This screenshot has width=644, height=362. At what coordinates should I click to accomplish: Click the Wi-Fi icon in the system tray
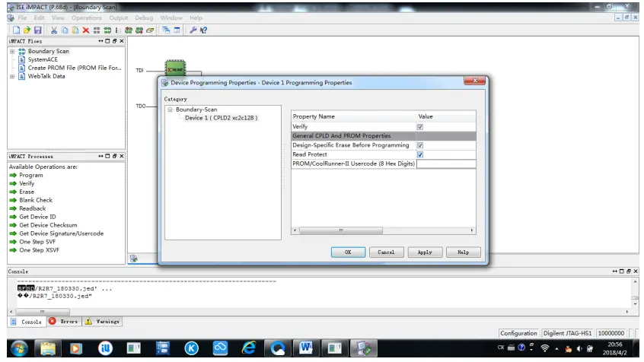point(544,348)
